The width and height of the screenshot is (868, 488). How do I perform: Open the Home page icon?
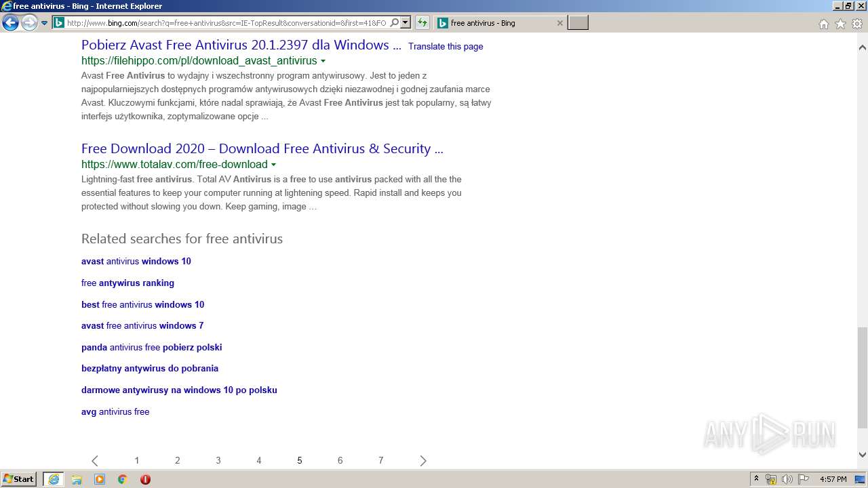coord(823,24)
